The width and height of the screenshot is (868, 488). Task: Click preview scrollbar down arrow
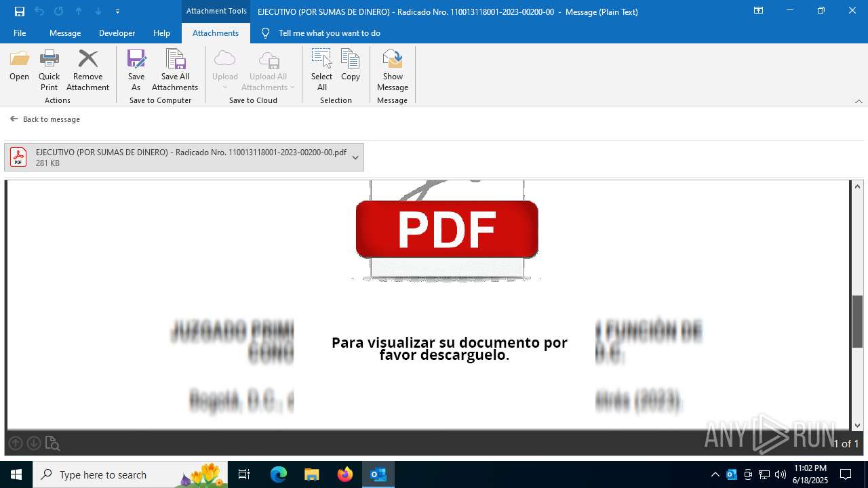point(858,425)
